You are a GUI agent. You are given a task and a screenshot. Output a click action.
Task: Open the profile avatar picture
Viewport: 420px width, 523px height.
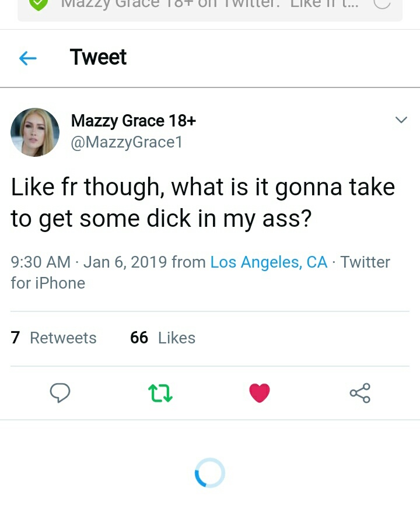click(35, 132)
